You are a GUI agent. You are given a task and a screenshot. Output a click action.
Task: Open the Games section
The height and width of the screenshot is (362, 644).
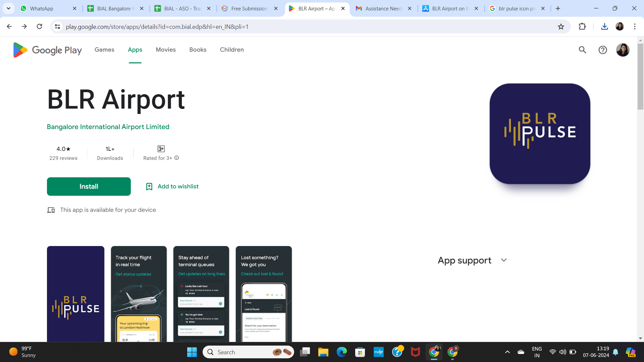click(104, 50)
